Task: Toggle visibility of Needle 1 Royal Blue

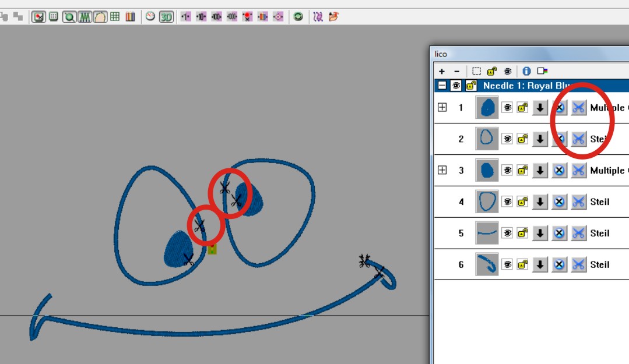Action: pyautogui.click(x=456, y=86)
